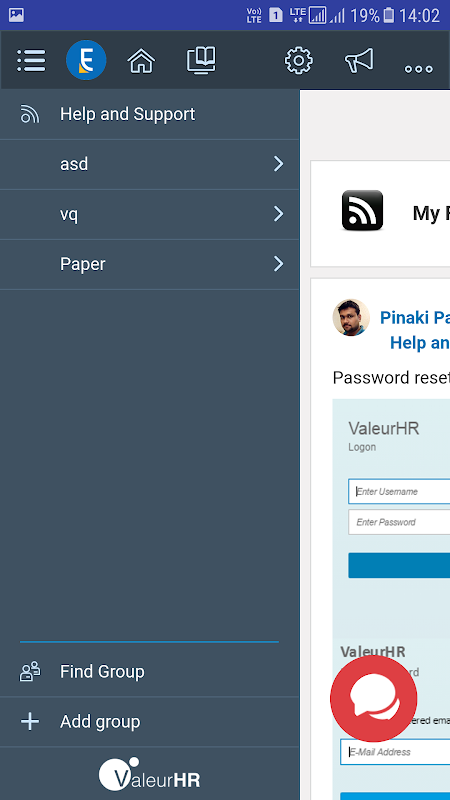The image size is (450, 800).
Task: Expand the Paper row chevron
Action: [x=278, y=264]
